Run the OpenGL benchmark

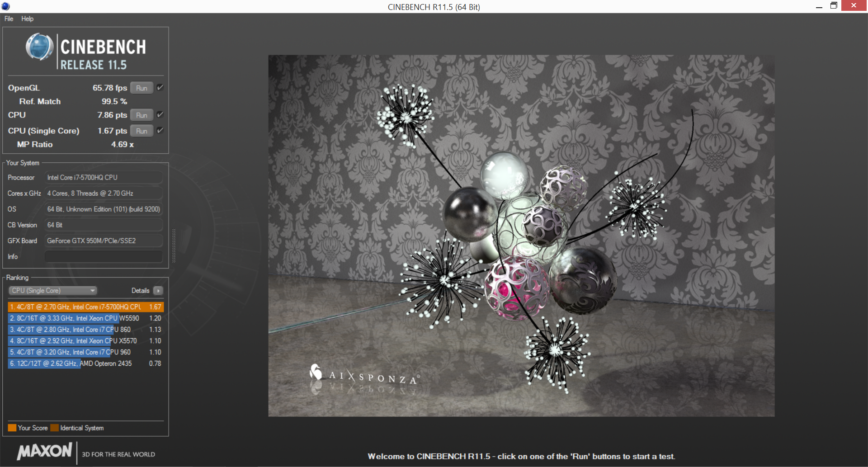[142, 88]
